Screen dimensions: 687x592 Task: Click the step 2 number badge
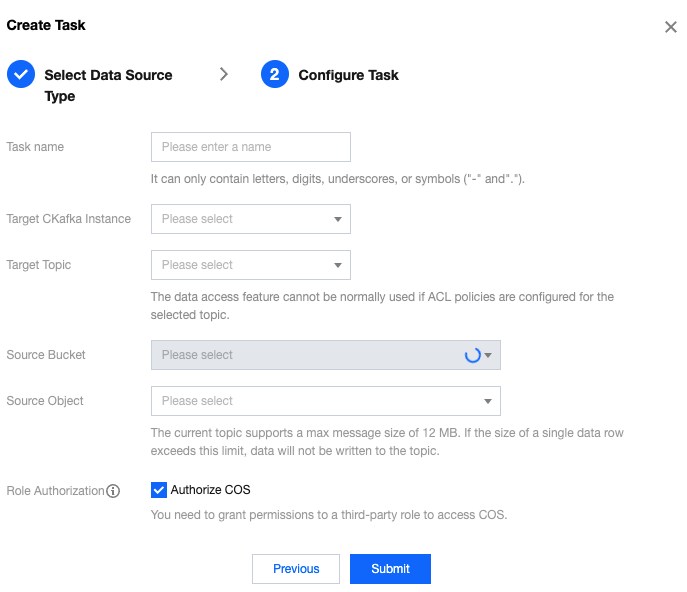tap(275, 75)
